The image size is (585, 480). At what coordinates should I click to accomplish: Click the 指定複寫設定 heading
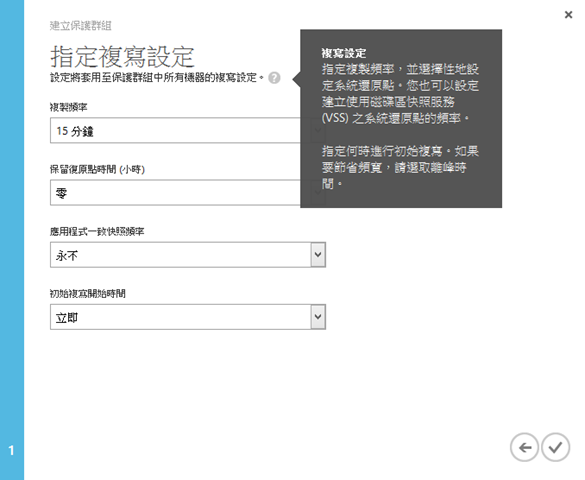(x=122, y=57)
